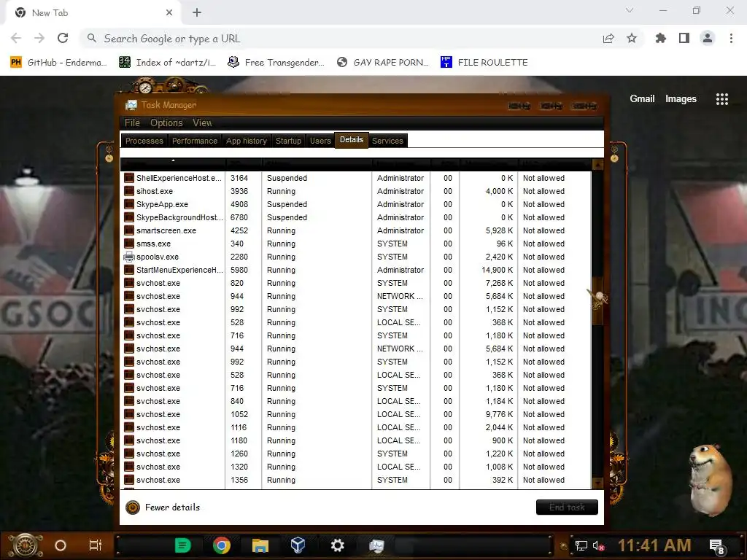Open the Chrome extensions puzzle icon

coord(660,38)
